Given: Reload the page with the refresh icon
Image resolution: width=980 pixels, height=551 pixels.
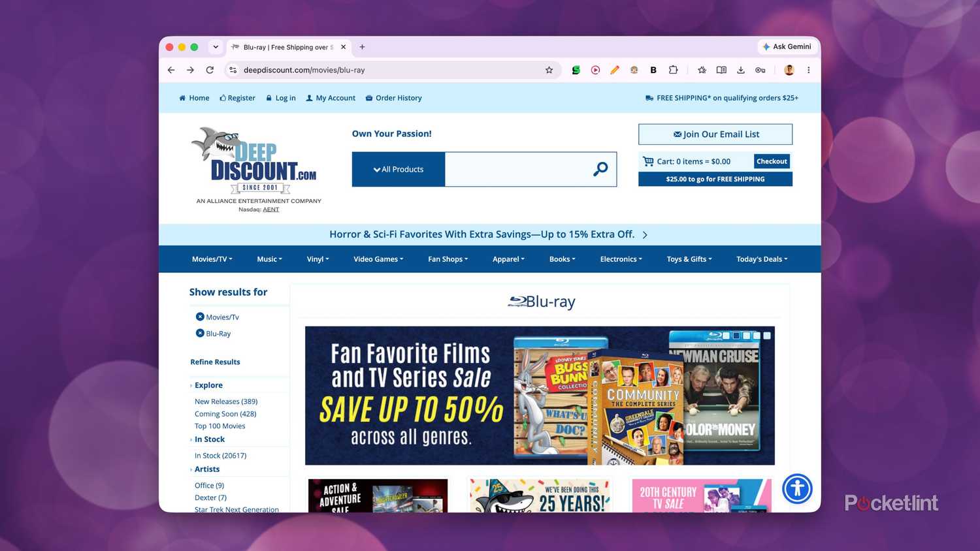Looking at the screenshot, I should pos(210,70).
